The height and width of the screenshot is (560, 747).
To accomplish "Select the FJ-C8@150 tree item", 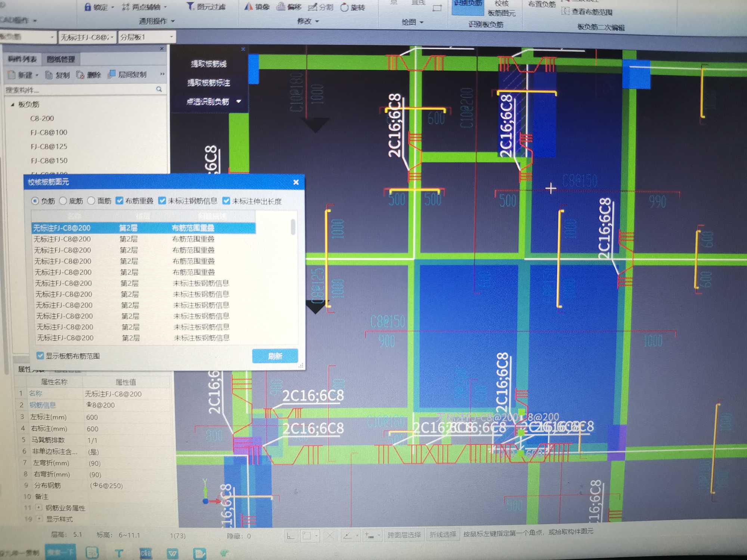I will click(49, 161).
